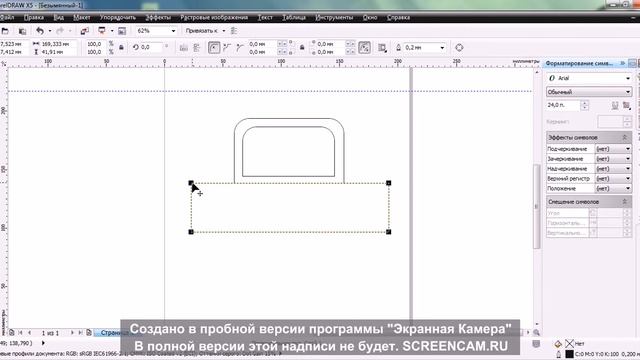Click the font size stepper arrows
The height and width of the screenshot is (360, 640).
[x=584, y=105]
